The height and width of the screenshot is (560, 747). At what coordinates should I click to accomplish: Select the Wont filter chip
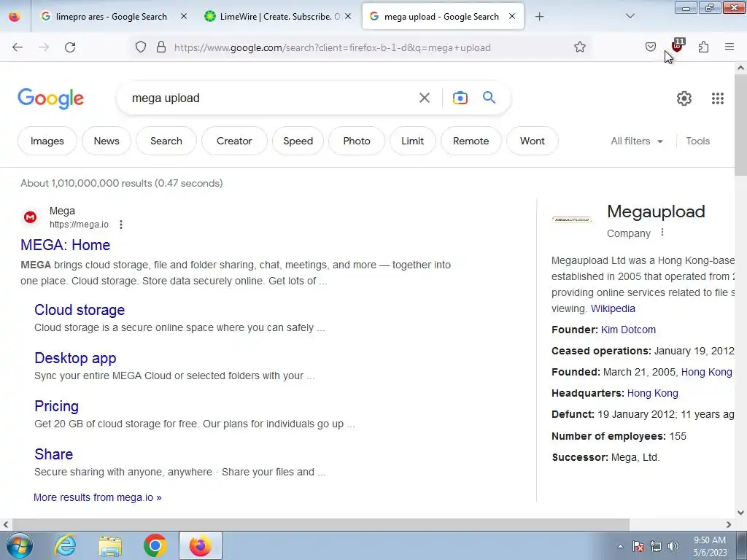pyautogui.click(x=532, y=141)
